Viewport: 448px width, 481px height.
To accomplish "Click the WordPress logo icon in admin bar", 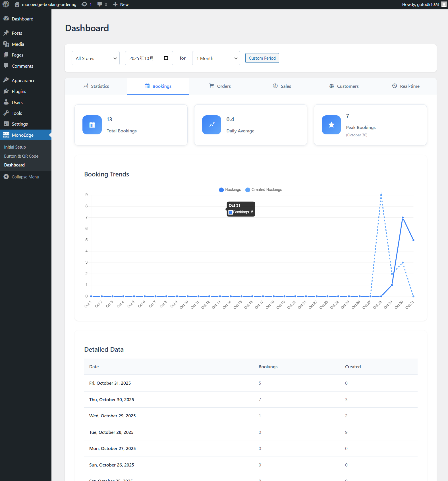I will (6, 4).
